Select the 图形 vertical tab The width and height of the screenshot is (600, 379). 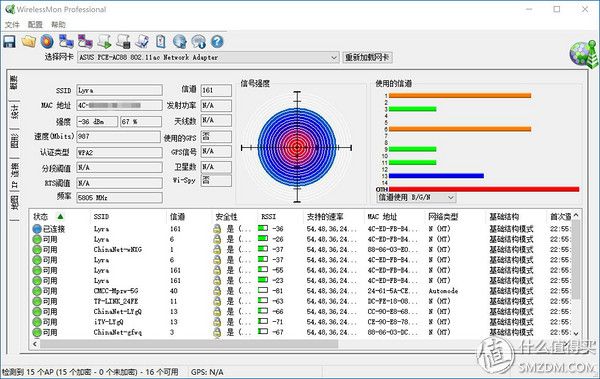coord(14,142)
